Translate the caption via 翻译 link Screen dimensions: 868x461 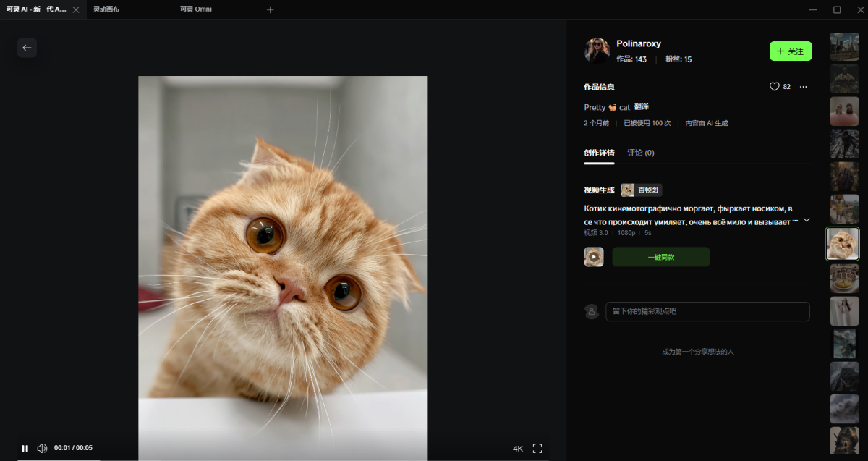tap(641, 106)
